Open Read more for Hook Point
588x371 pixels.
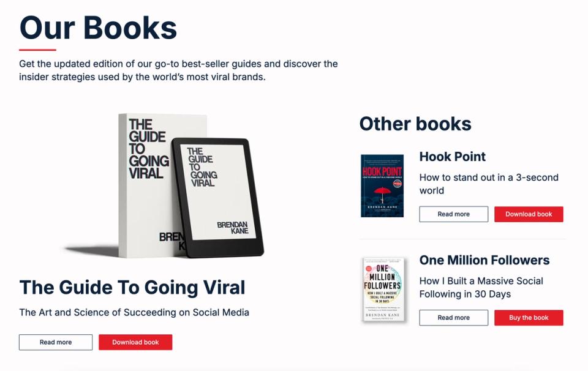(x=454, y=214)
